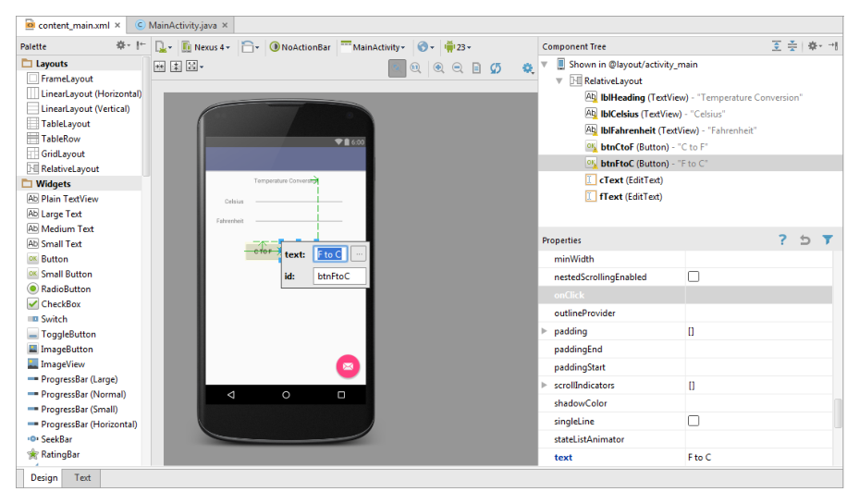Click the Properties panel vertical scrollbar
Screen dimensions: 859x504
(838, 413)
